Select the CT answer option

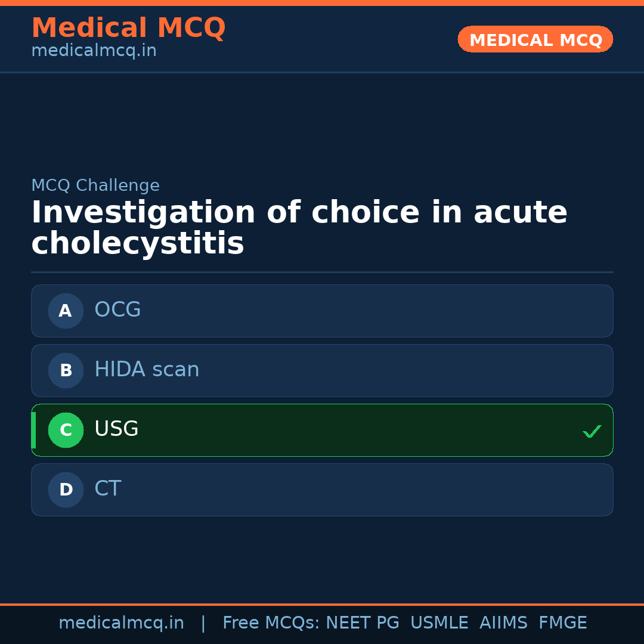[x=322, y=490]
